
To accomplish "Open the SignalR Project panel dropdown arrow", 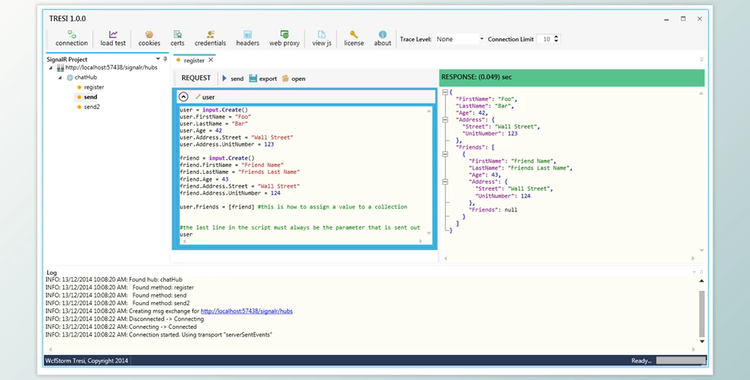I will click(158, 59).
